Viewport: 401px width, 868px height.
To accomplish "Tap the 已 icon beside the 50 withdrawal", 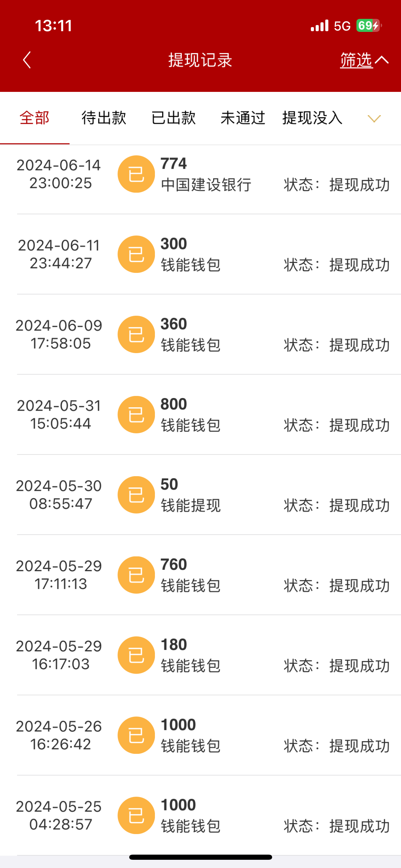I will pos(136,495).
